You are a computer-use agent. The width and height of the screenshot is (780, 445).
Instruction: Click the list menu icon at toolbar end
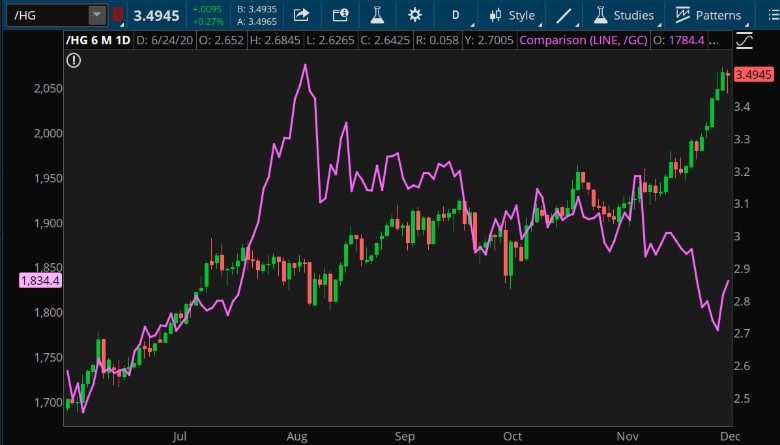[774, 15]
